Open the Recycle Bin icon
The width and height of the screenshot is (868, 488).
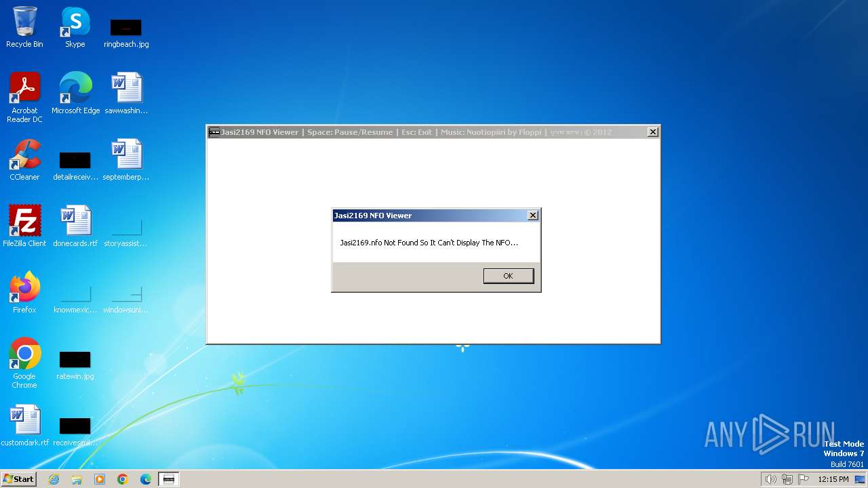tap(24, 27)
